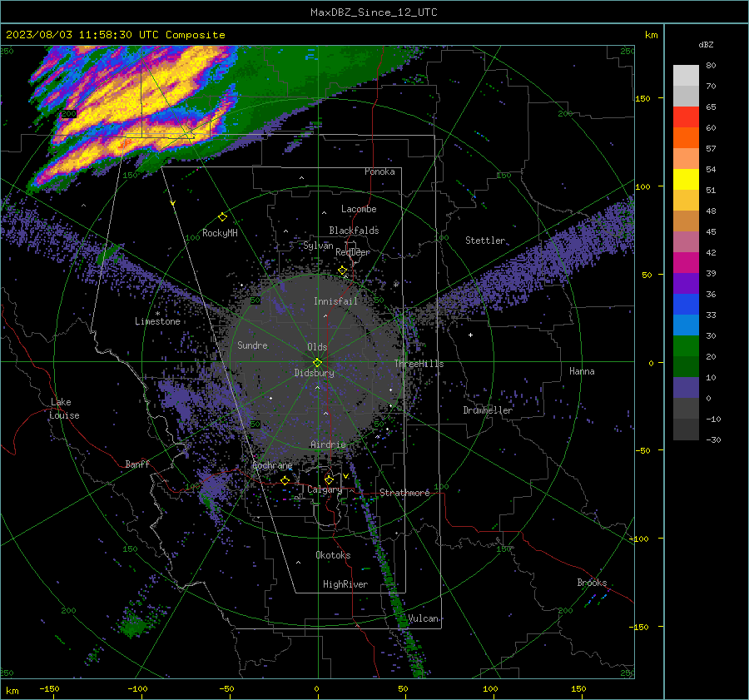Click the 50 tick on right axis

click(647, 275)
